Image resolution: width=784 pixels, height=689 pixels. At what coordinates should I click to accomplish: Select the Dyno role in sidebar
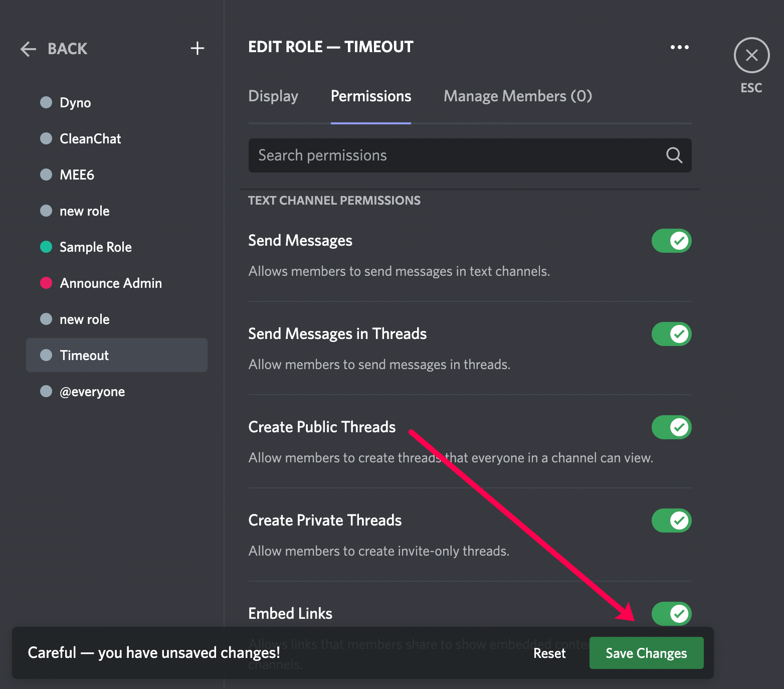click(75, 103)
